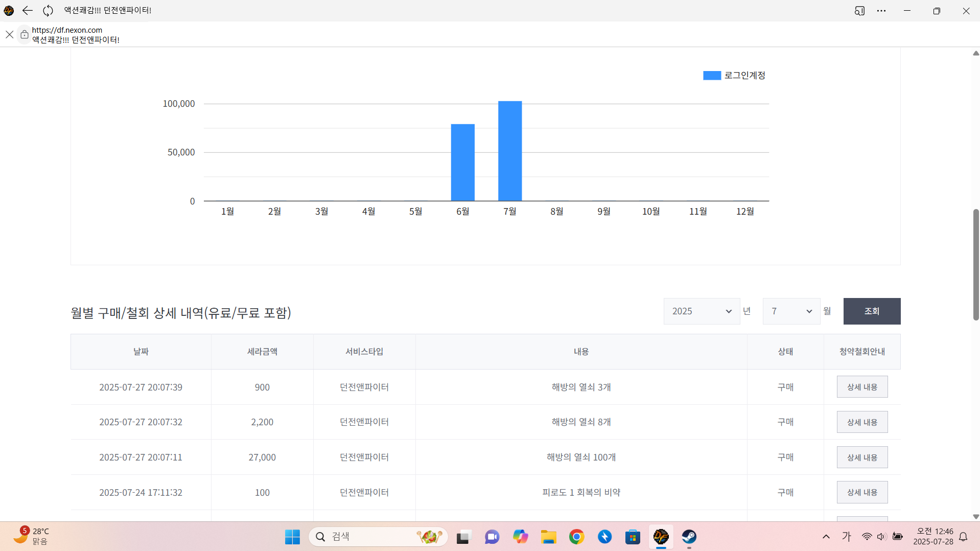Image resolution: width=980 pixels, height=551 pixels.
Task: Open Steam from the taskbar
Action: (x=689, y=537)
